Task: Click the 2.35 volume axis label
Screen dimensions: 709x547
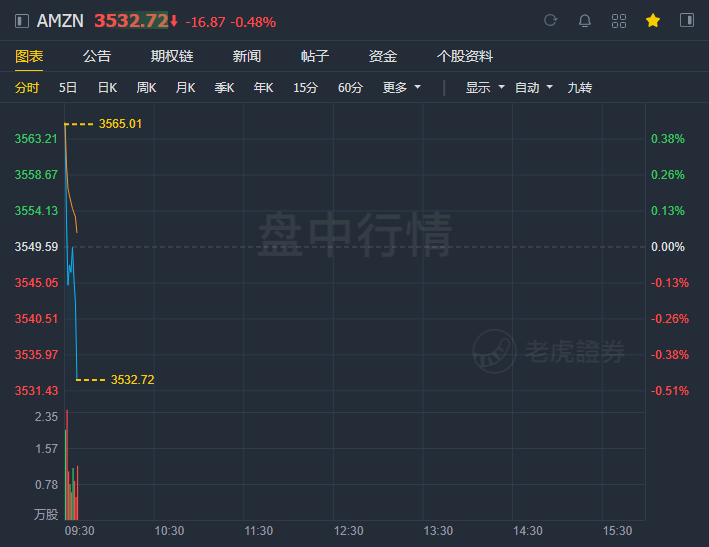Action: coord(47,417)
